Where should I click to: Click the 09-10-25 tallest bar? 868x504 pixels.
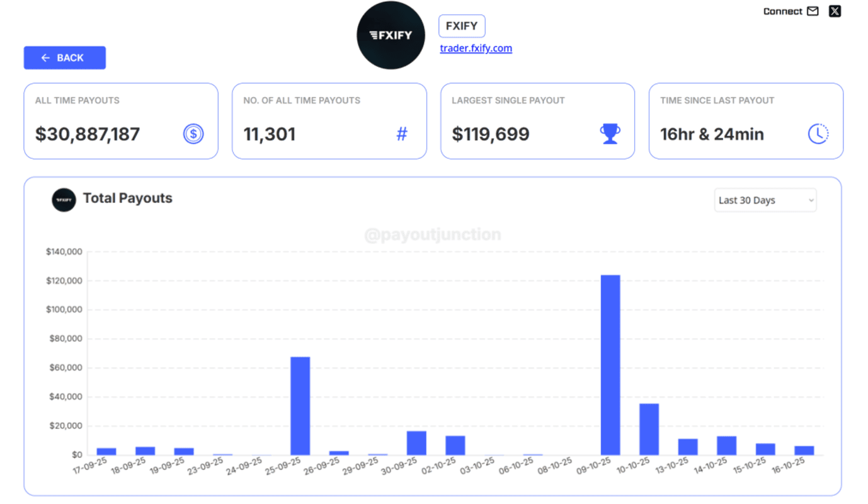(610, 365)
